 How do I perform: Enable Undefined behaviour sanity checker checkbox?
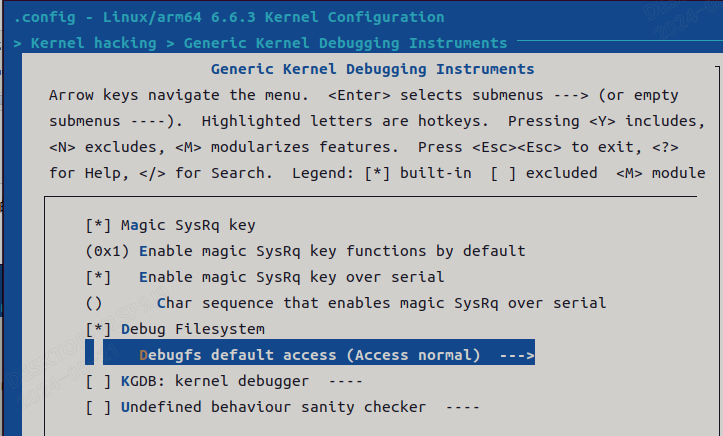[99, 407]
